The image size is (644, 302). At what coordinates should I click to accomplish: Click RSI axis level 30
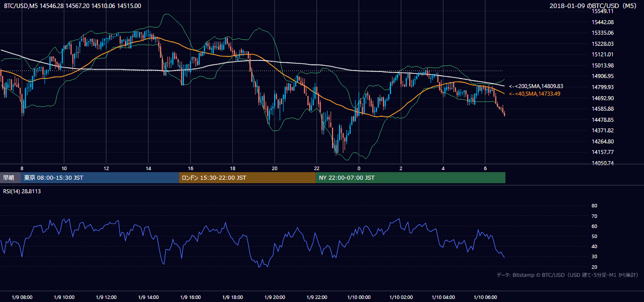594,257
